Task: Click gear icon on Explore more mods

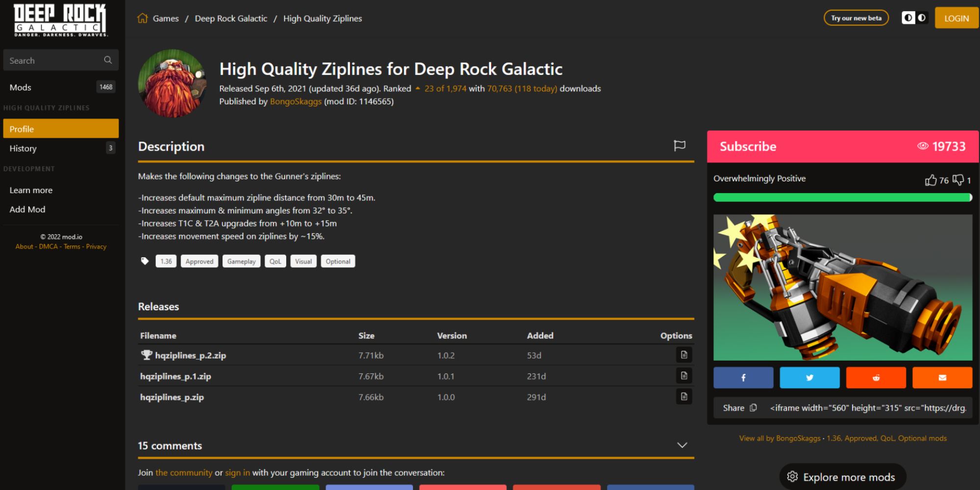Action: click(x=792, y=476)
